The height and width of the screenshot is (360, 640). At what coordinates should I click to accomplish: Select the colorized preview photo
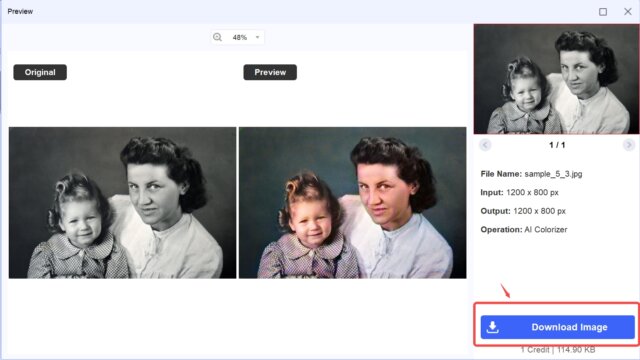(x=353, y=202)
